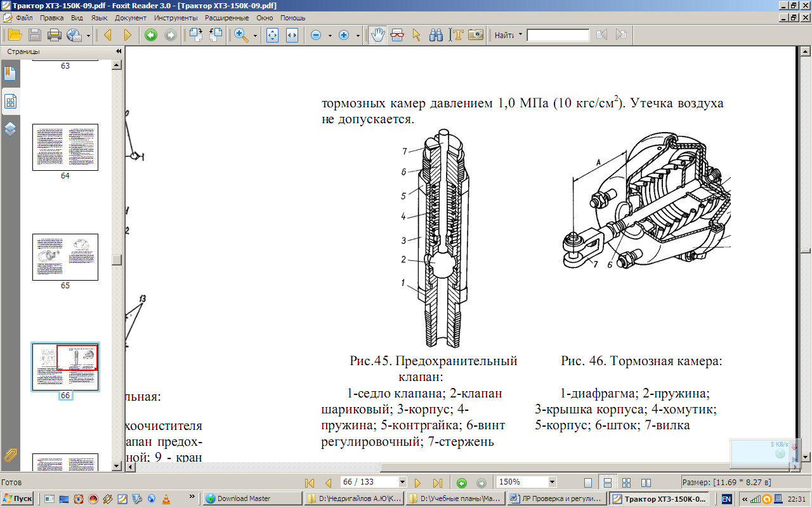Open the Файл menu
Screen dimensions: 812x508
[x=23, y=18]
